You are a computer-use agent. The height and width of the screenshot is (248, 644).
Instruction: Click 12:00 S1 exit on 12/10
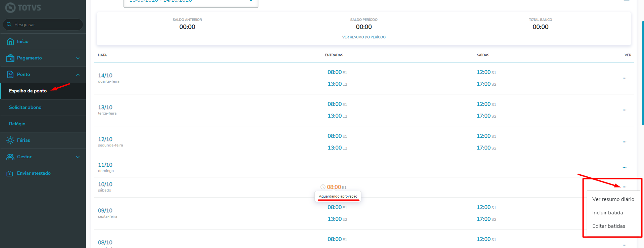(486, 136)
